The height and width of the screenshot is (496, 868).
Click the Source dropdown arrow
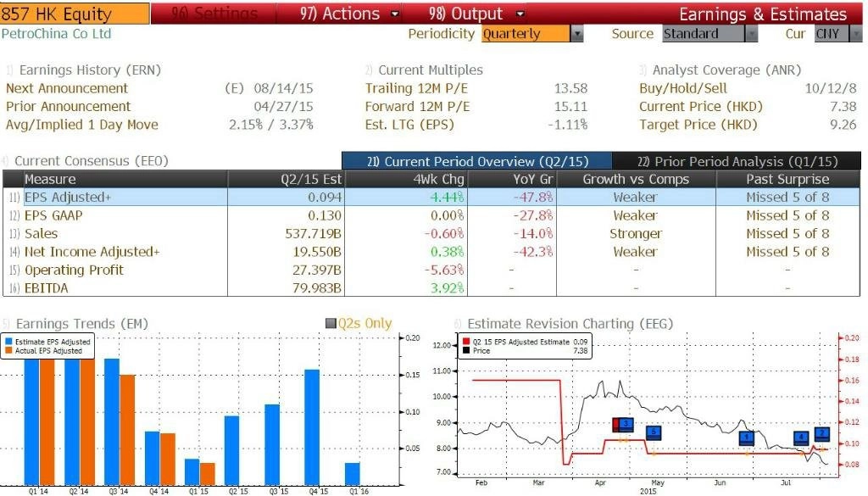pyautogui.click(x=751, y=34)
